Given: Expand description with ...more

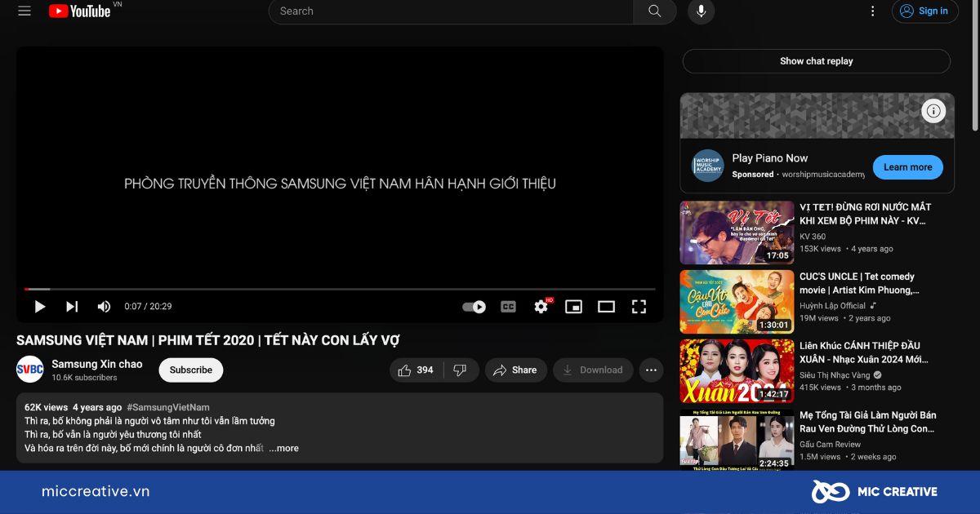Looking at the screenshot, I should coord(284,448).
